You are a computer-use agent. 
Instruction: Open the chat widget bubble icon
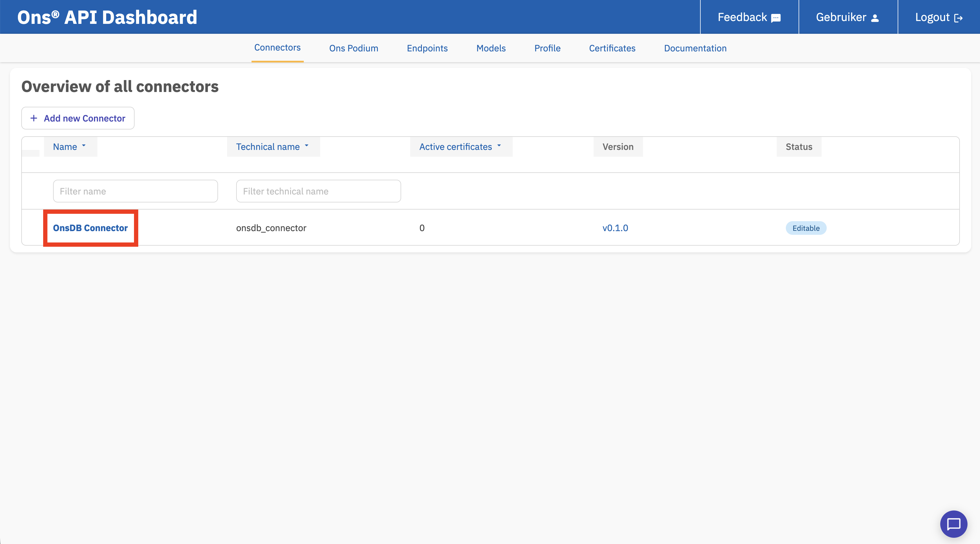(x=953, y=524)
